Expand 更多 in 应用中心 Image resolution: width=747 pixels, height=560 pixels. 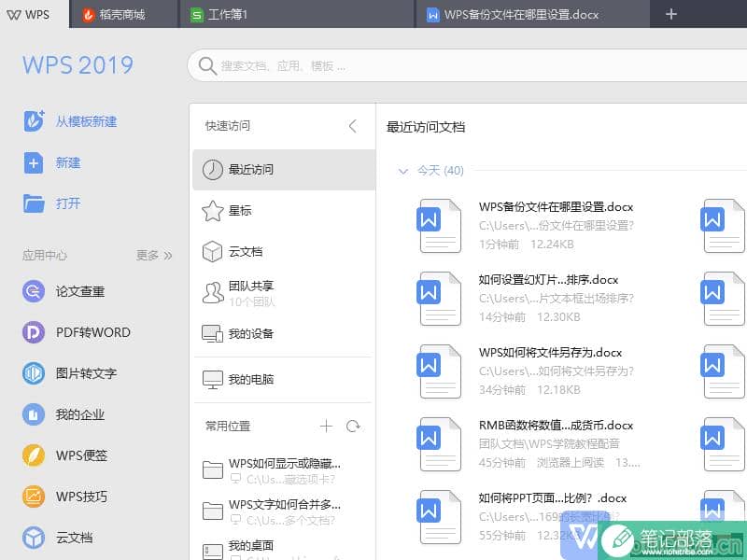(x=154, y=255)
